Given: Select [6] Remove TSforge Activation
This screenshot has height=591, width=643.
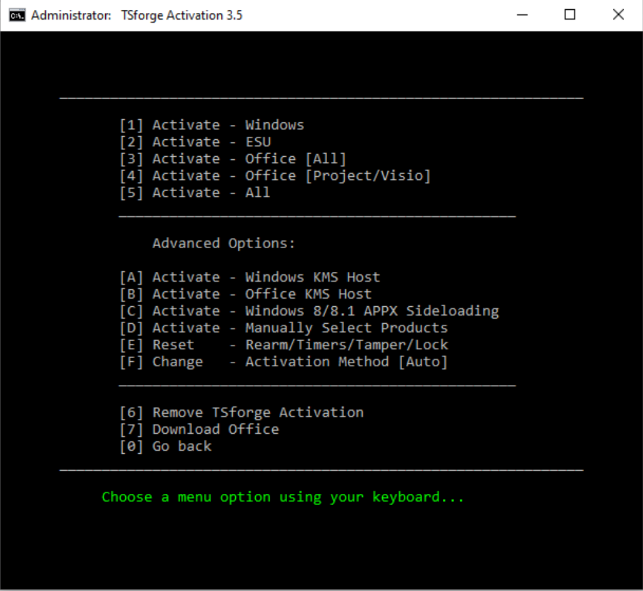Looking at the screenshot, I should coord(242,413).
